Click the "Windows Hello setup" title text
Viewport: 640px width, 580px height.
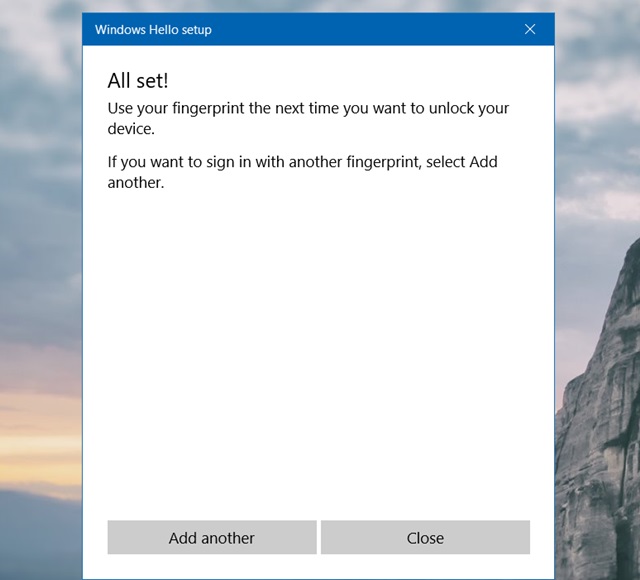pyautogui.click(x=153, y=30)
